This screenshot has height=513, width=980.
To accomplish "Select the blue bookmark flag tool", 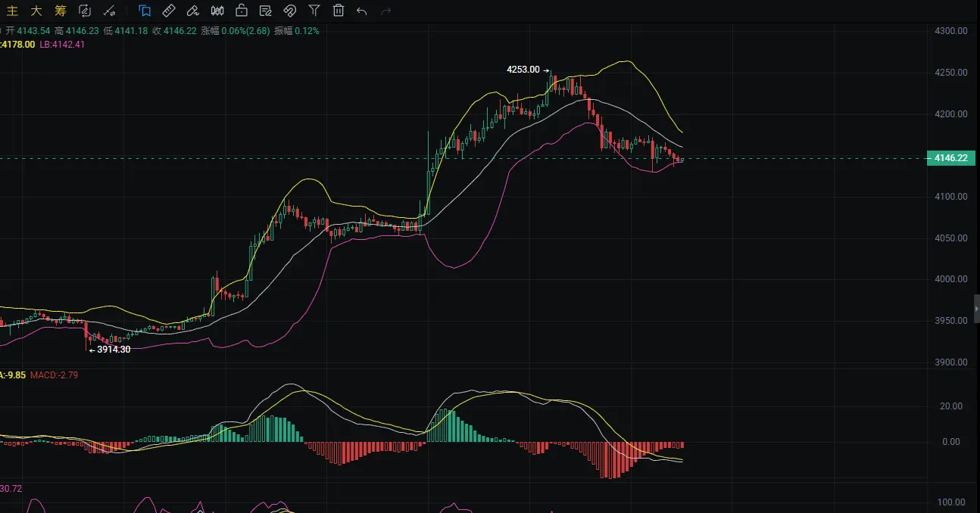I will [145, 11].
